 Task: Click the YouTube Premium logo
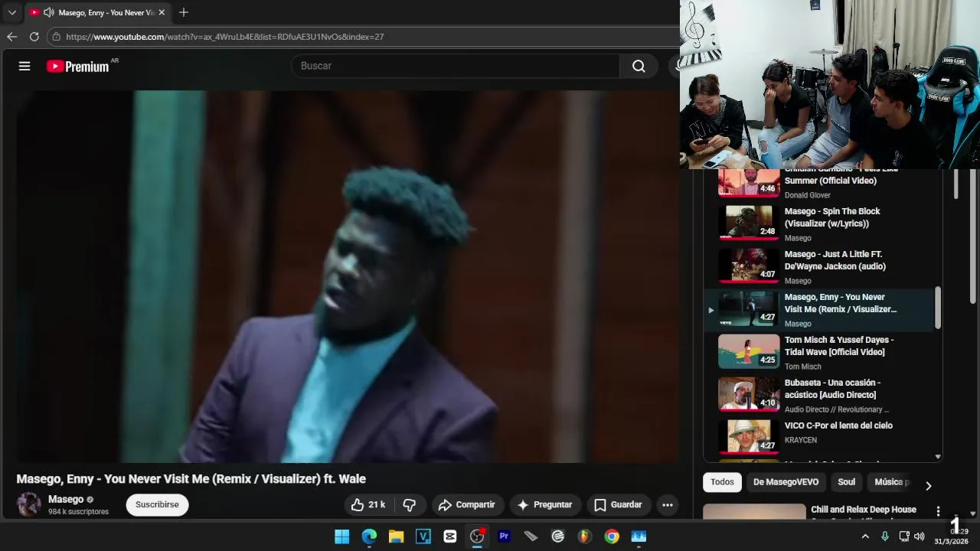[x=77, y=67]
